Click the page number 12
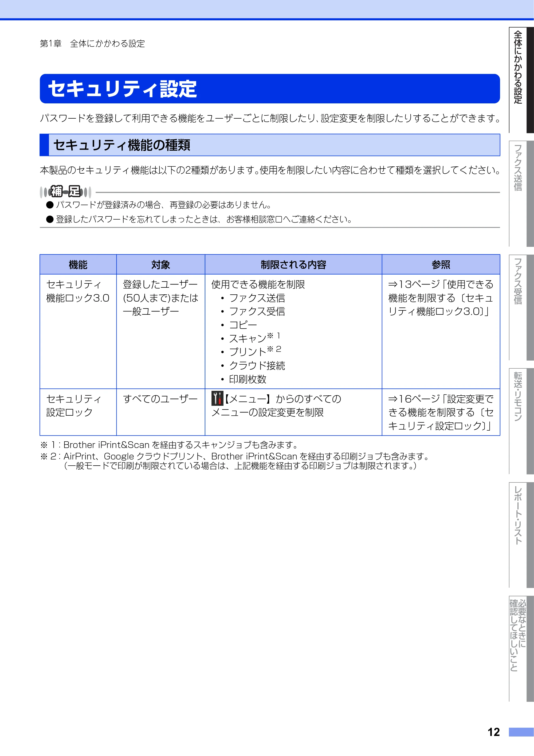Screen dimensions: 534x756 coord(493,732)
